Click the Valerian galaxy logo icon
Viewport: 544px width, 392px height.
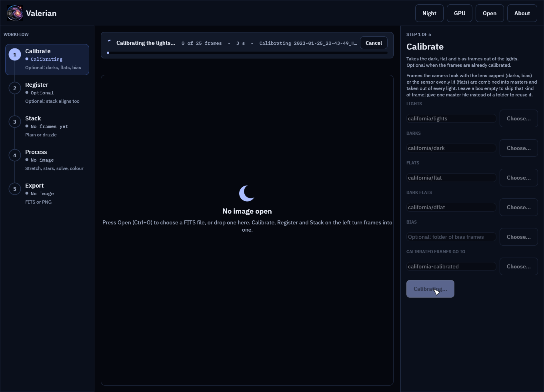coord(15,13)
